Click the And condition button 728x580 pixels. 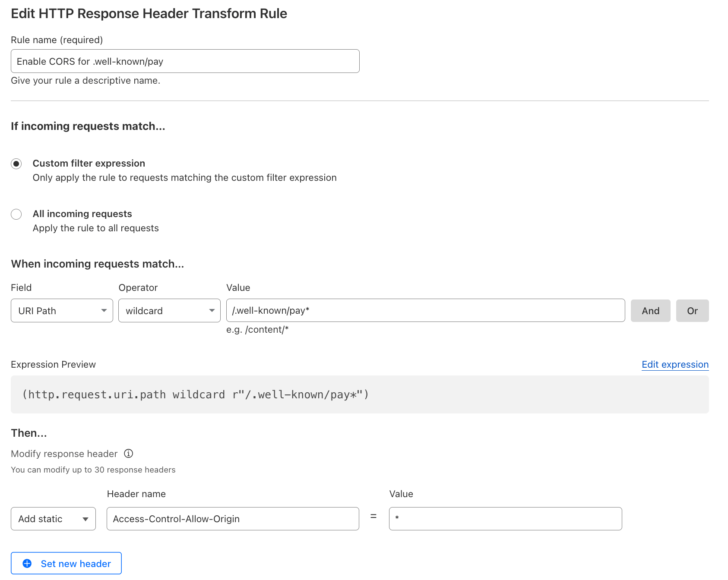point(650,310)
